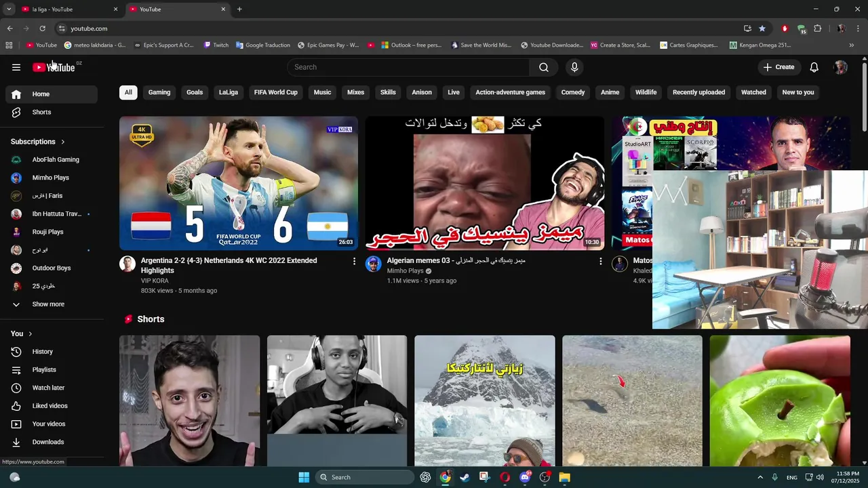Image resolution: width=868 pixels, height=488 pixels.
Task: Expand Subscriptions section
Action: 38,142
